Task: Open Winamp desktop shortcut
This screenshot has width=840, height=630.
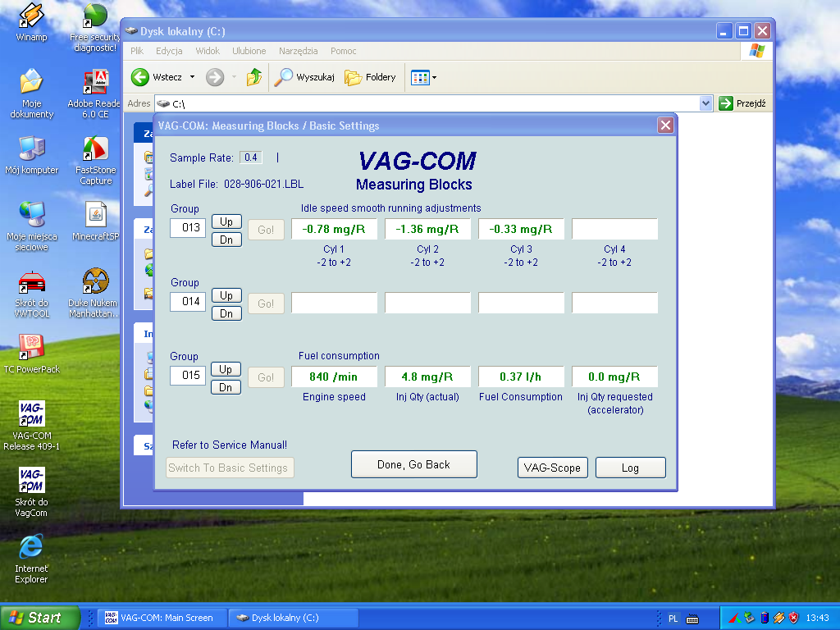Action: (x=31, y=22)
